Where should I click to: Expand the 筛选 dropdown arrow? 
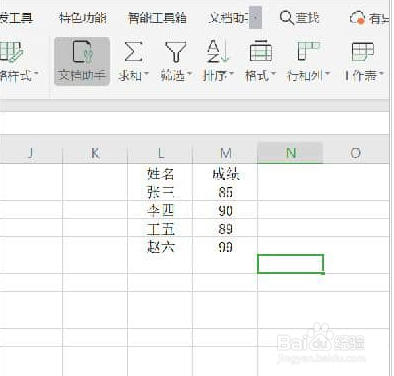tap(189, 74)
